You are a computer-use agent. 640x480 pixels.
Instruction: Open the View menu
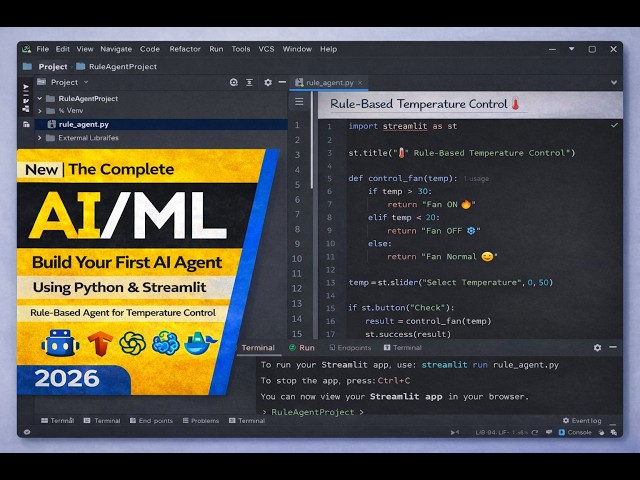coord(85,49)
